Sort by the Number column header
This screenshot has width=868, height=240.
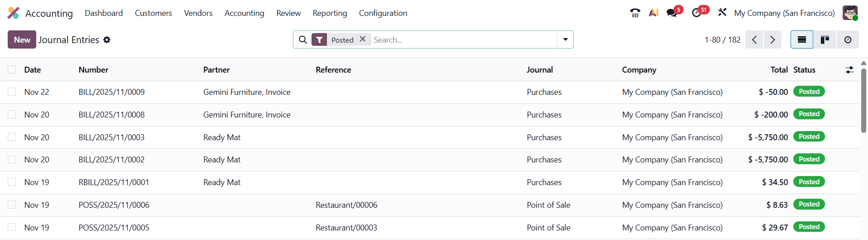93,70
